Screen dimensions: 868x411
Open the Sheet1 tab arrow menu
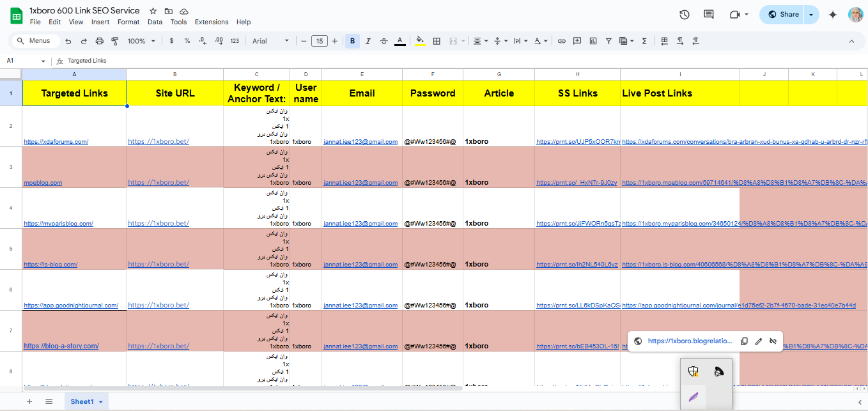coord(101,402)
